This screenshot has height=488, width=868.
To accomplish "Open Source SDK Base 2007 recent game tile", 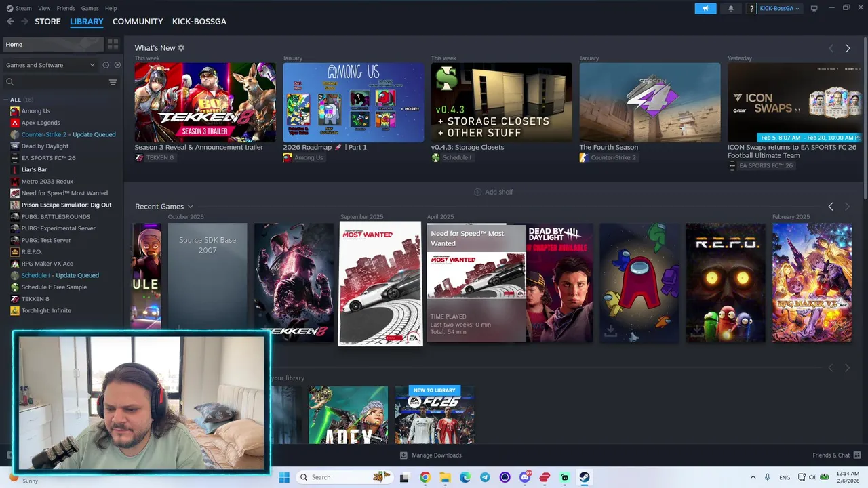I will click(208, 283).
